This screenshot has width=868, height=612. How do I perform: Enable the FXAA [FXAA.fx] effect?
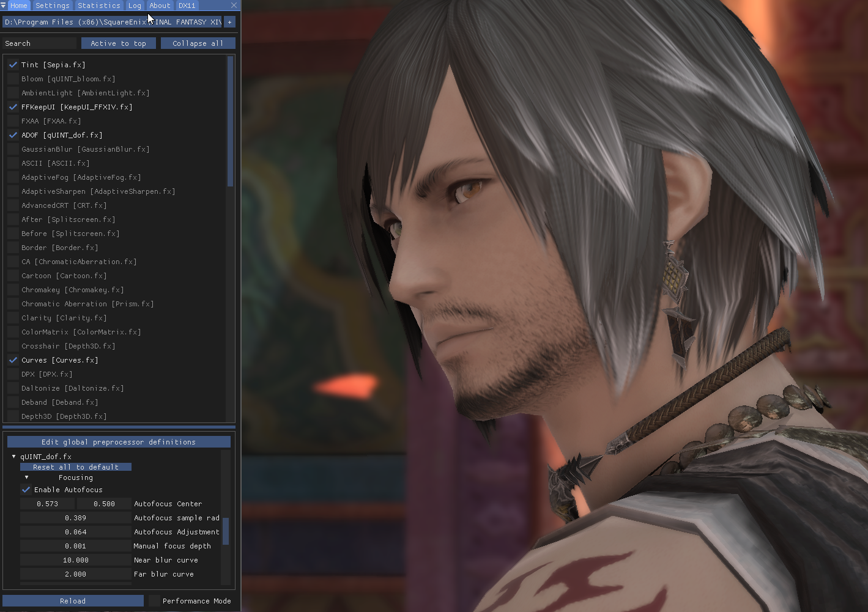13,120
